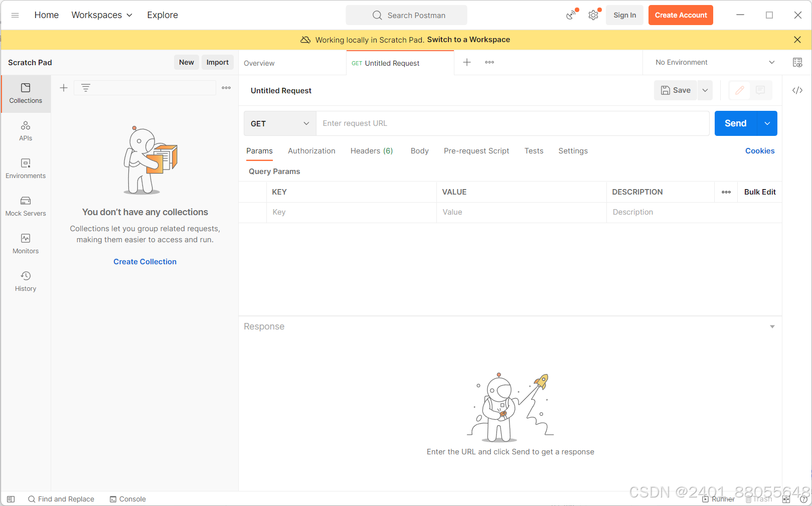The width and height of the screenshot is (812, 506).
Task: Open settings gear icon
Action: click(x=594, y=15)
